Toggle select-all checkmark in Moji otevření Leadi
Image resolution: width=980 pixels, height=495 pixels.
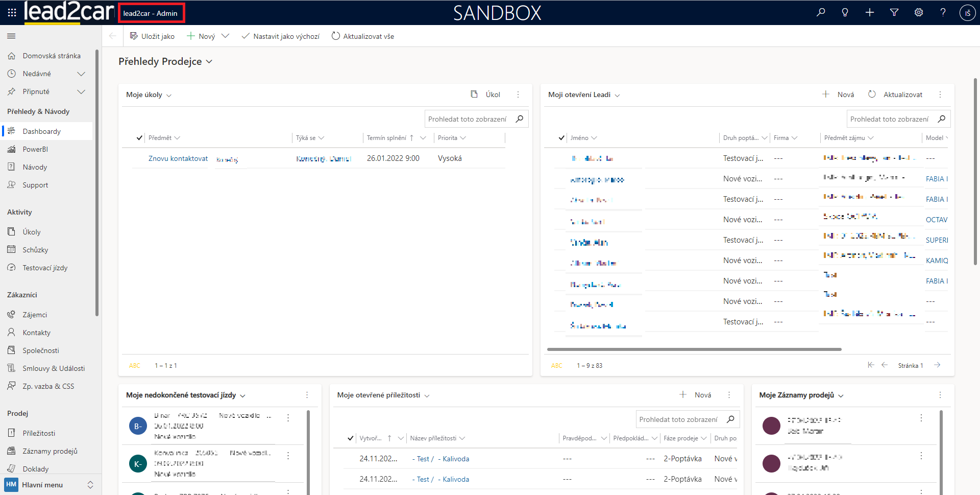561,138
